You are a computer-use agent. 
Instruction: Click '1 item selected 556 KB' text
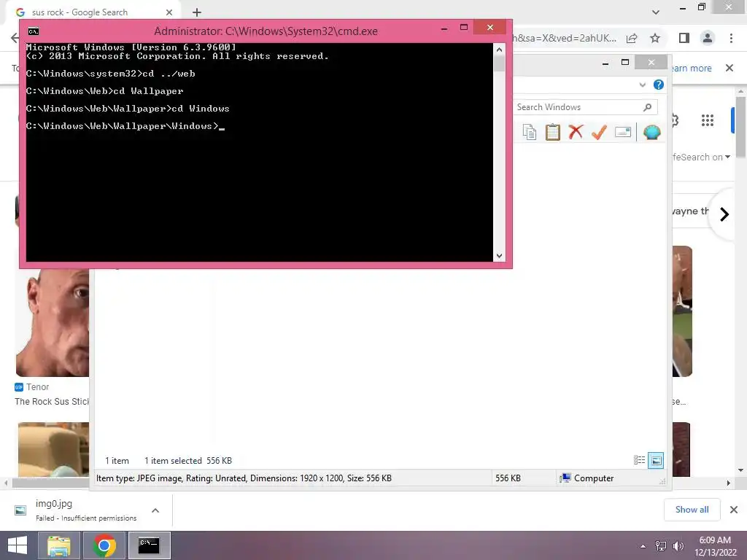click(x=187, y=461)
